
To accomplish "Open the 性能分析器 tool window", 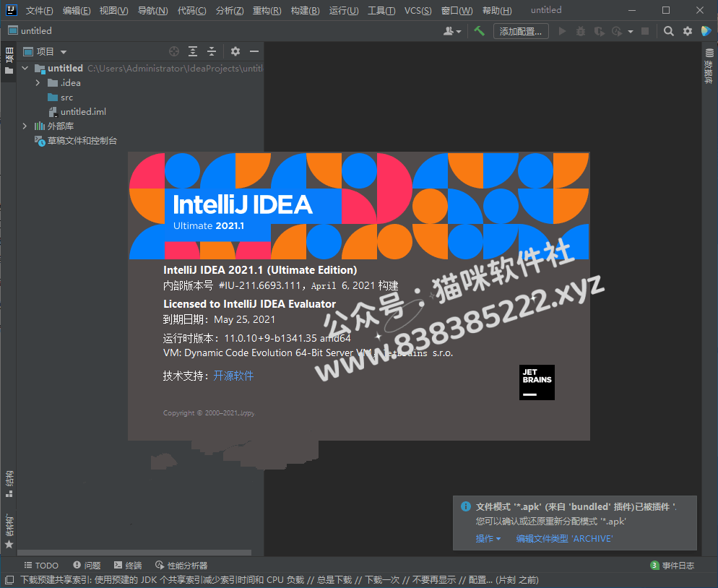I will point(181,566).
